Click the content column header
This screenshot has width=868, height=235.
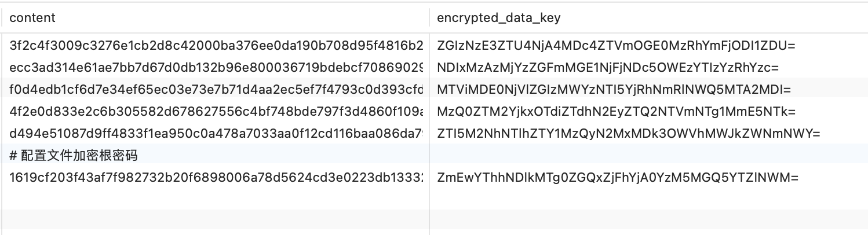tap(32, 18)
